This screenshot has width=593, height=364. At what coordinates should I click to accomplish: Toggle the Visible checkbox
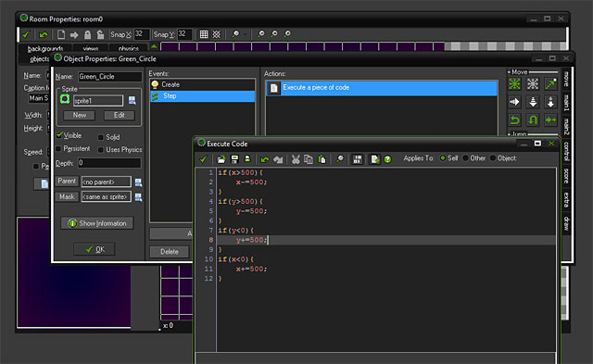59,135
